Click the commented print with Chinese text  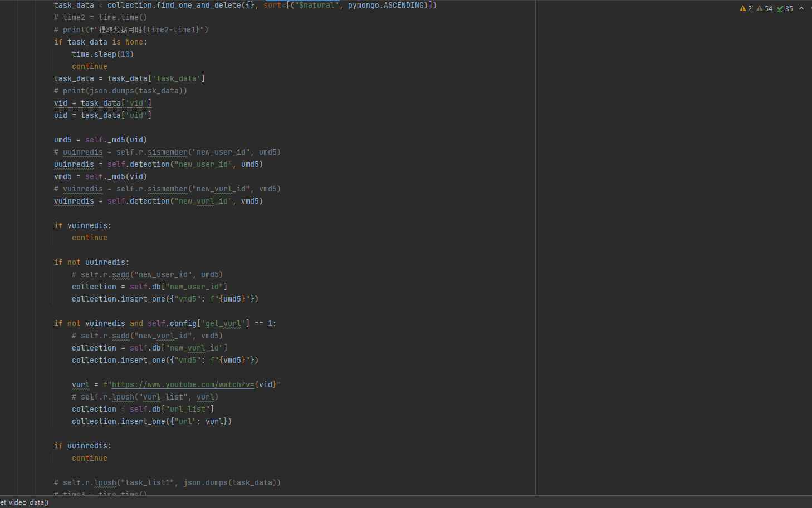(x=131, y=29)
